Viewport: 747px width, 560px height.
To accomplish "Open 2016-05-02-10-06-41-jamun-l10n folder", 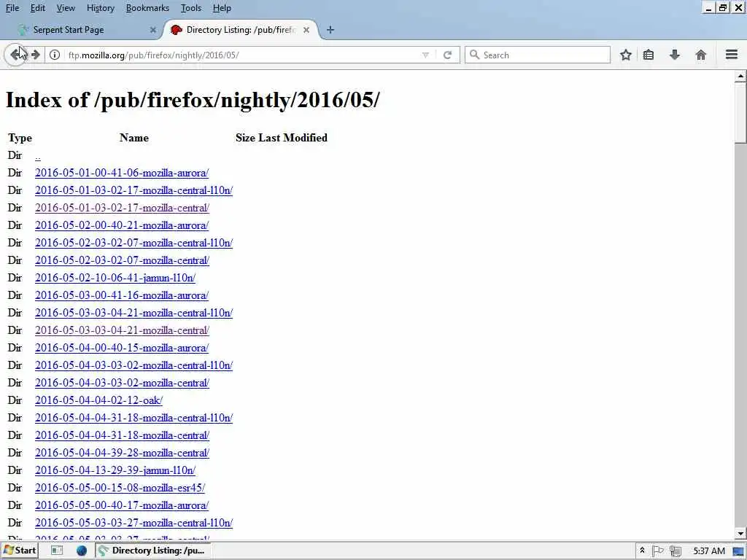I will point(115,278).
